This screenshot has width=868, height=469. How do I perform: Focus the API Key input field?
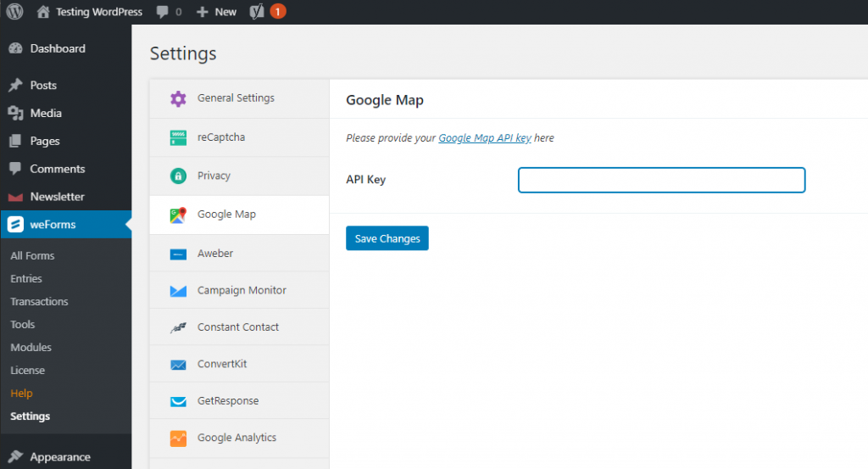coord(660,180)
